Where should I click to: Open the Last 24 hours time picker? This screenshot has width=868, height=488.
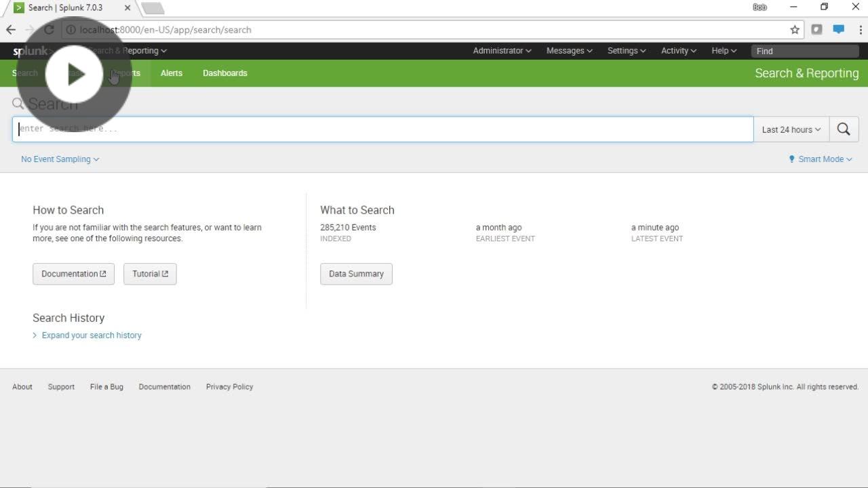tap(791, 129)
